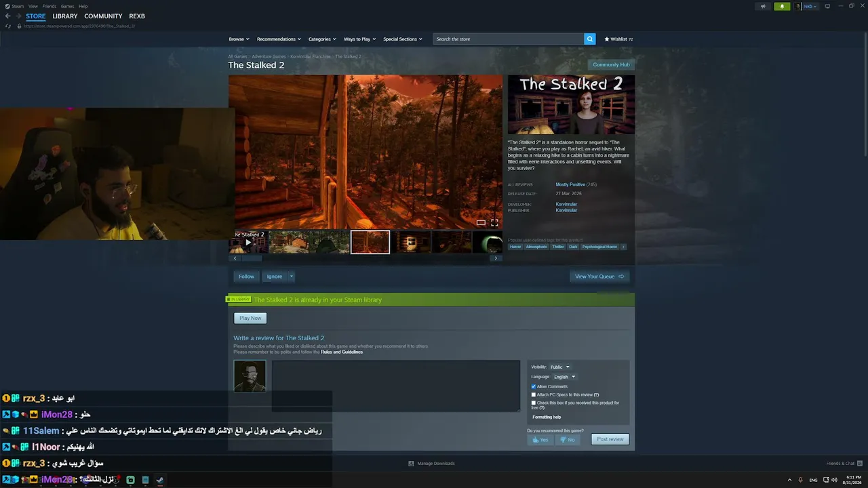The width and height of the screenshot is (868, 488).
Task: Open the Rules and Guidelines link
Action: pos(342,352)
